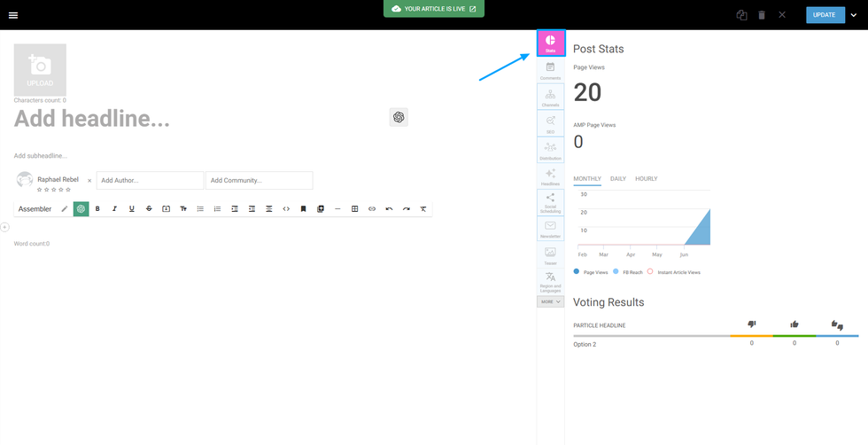Screen dimensions: 868x445
Task: Open the Your Article Is Live link
Action: click(x=434, y=9)
